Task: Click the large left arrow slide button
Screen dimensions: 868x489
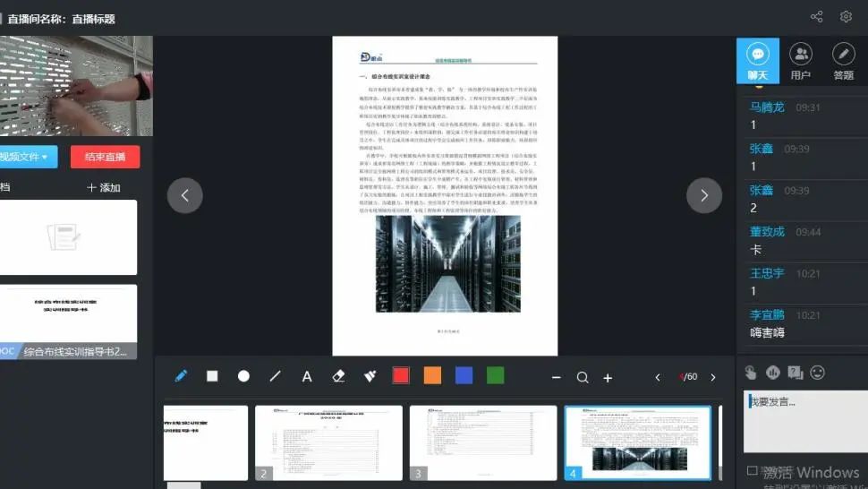Action: pyautogui.click(x=185, y=195)
